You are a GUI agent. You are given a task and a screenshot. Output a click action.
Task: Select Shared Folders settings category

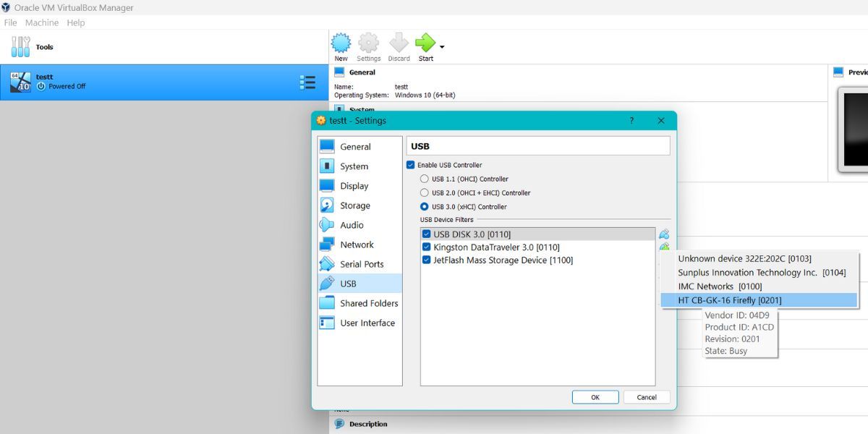pos(359,303)
